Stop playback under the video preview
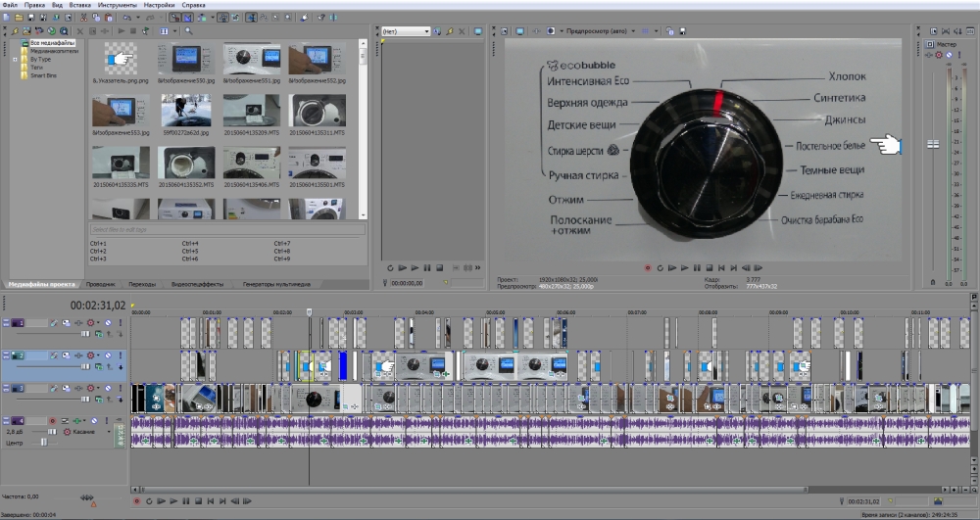Viewport: 980px width, 520px height. (x=709, y=267)
